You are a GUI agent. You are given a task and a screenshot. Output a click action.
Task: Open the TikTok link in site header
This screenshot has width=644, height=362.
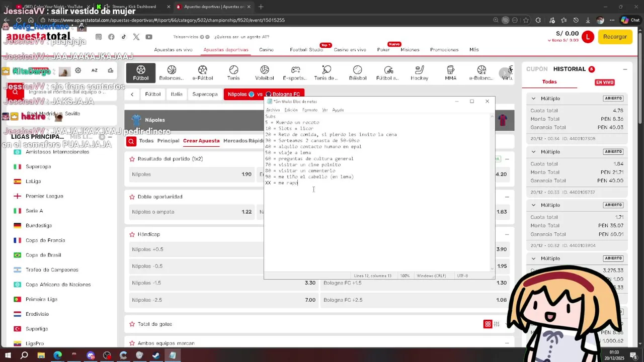tap(124, 37)
